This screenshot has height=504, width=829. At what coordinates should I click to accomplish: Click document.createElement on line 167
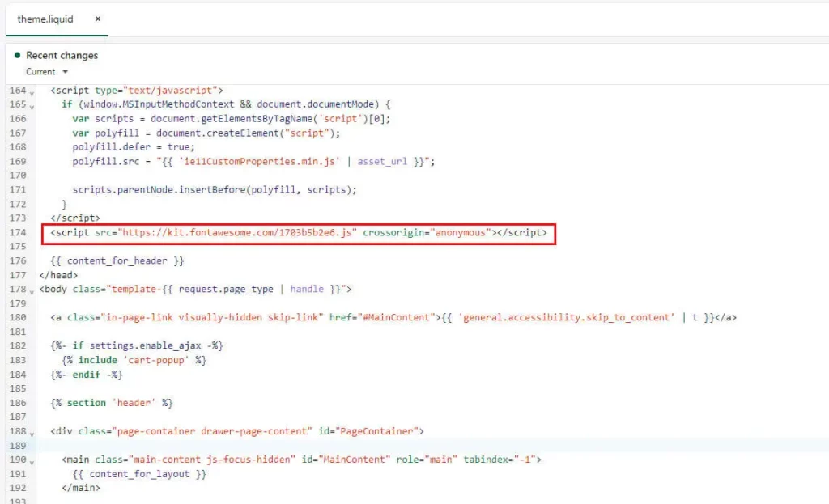(218, 133)
